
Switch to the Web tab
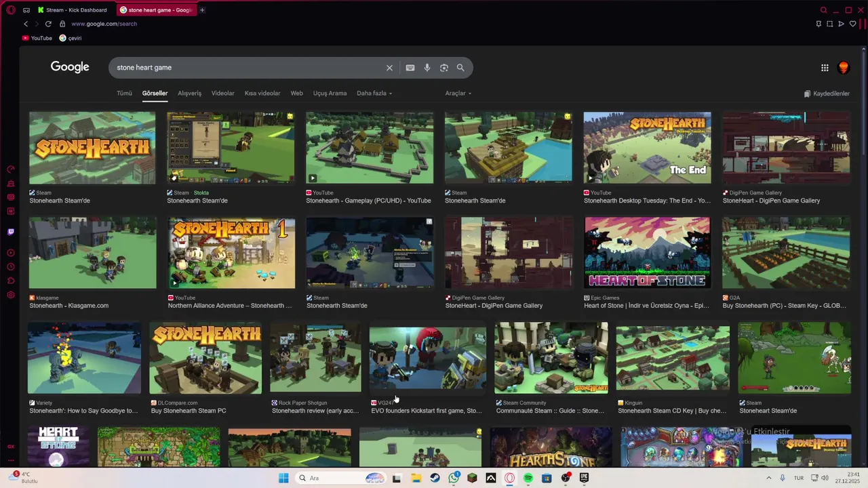pyautogui.click(x=296, y=94)
